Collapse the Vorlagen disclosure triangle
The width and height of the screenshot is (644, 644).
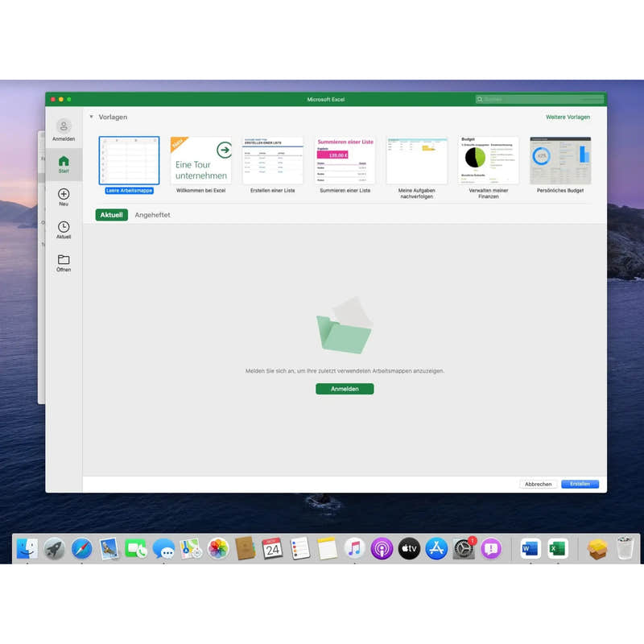[91, 117]
